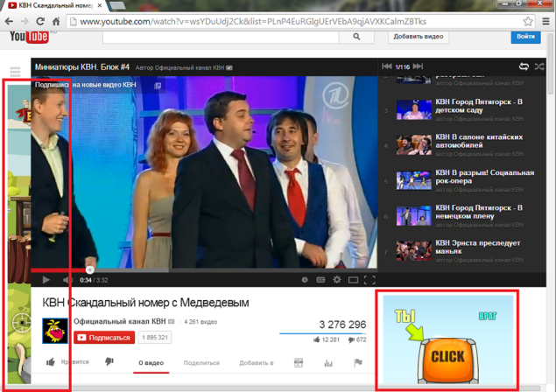Open the browser home page icon
Image resolution: width=556 pixels, height=392 pixels.
[56, 21]
